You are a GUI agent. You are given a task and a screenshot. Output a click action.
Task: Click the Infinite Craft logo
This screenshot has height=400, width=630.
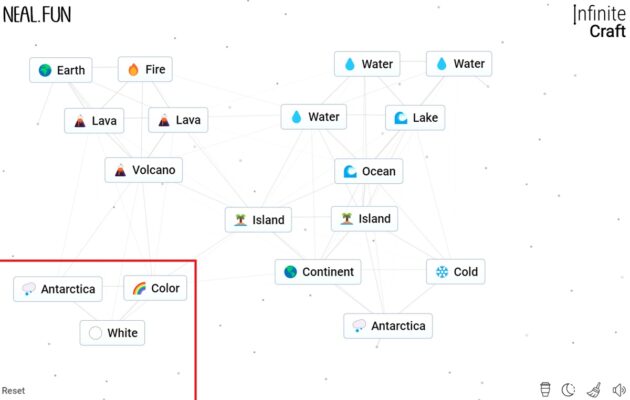click(x=599, y=21)
